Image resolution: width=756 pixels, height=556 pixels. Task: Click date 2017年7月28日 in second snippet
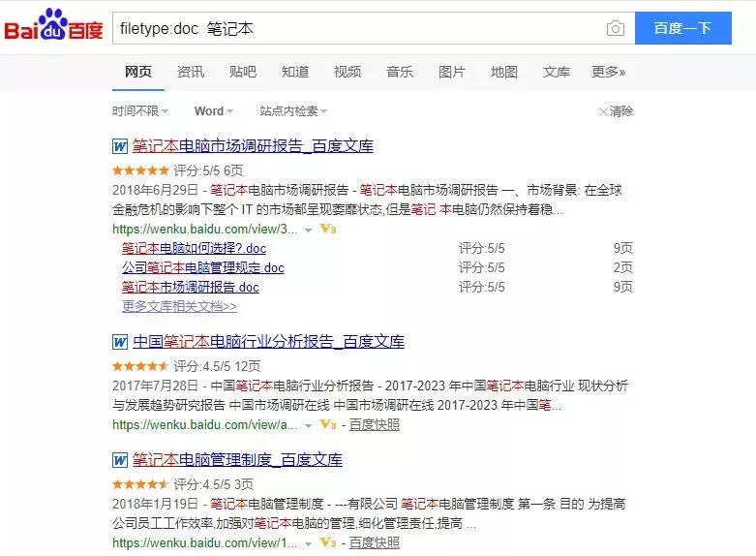pos(155,386)
